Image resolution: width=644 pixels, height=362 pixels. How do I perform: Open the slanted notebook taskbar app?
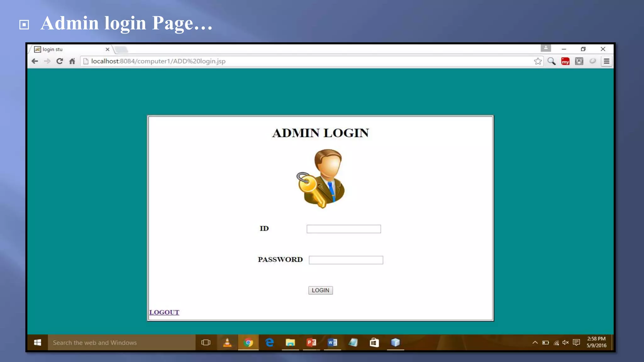[x=353, y=343]
